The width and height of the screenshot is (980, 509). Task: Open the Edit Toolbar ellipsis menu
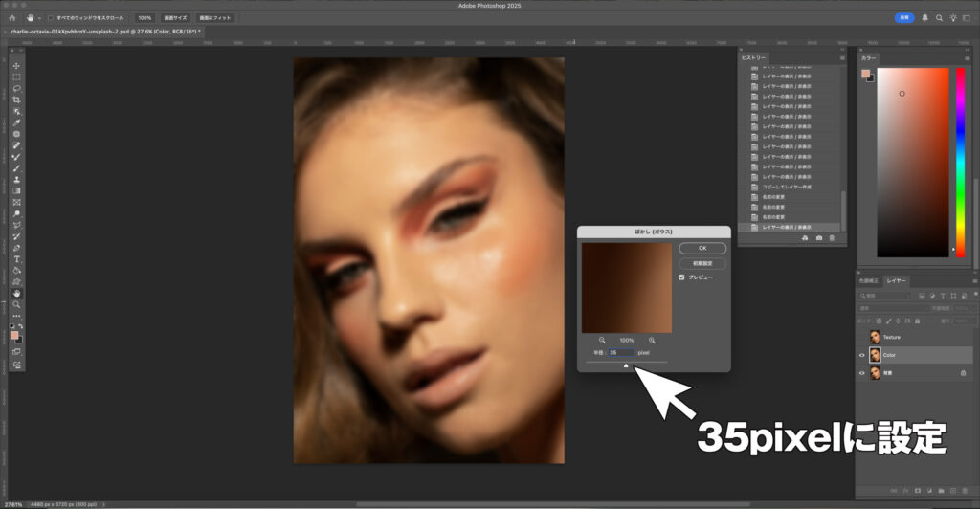[x=17, y=316]
